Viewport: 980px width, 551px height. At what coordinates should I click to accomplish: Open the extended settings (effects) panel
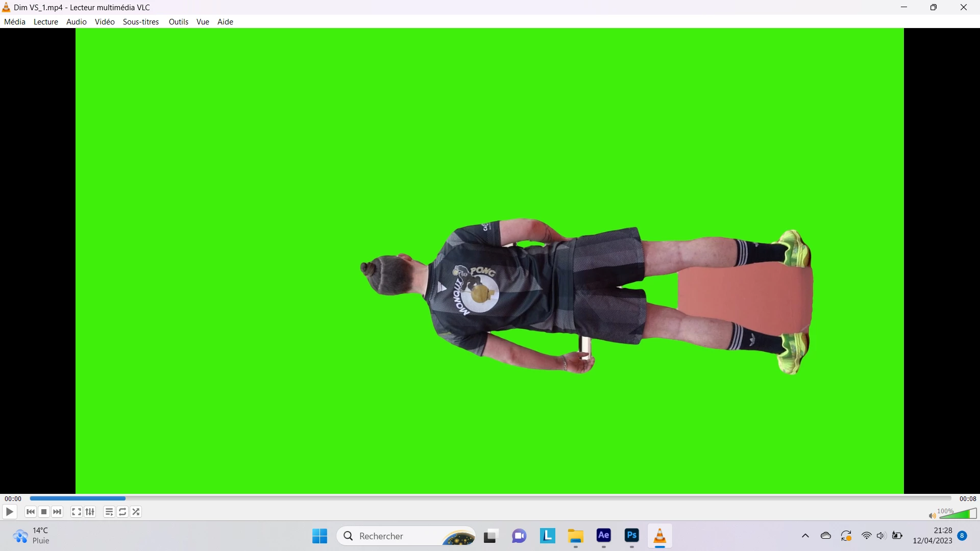90,512
